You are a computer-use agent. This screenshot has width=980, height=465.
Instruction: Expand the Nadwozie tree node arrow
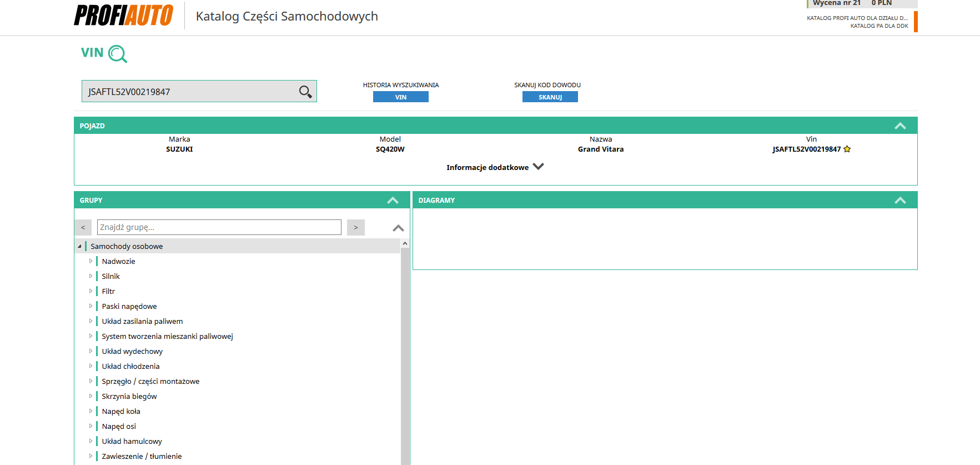91,261
